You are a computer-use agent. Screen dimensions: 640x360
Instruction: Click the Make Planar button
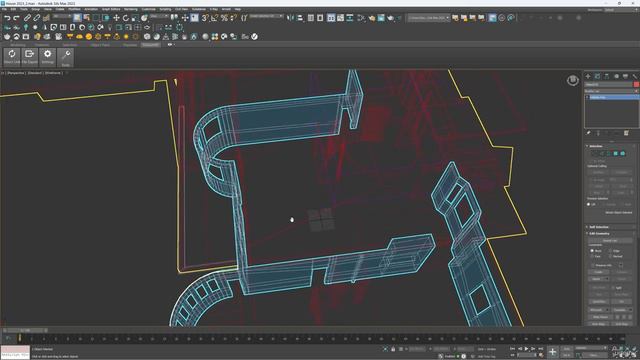[601, 317]
